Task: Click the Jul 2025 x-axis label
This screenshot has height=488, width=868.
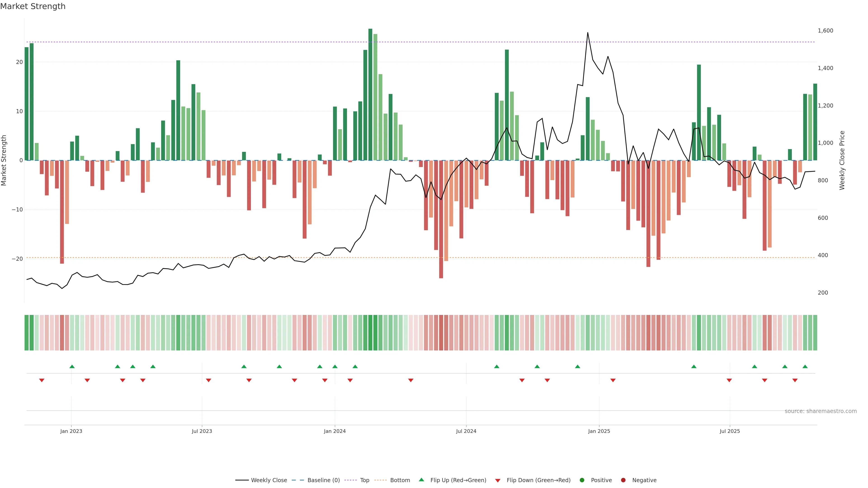Action: [x=729, y=431]
